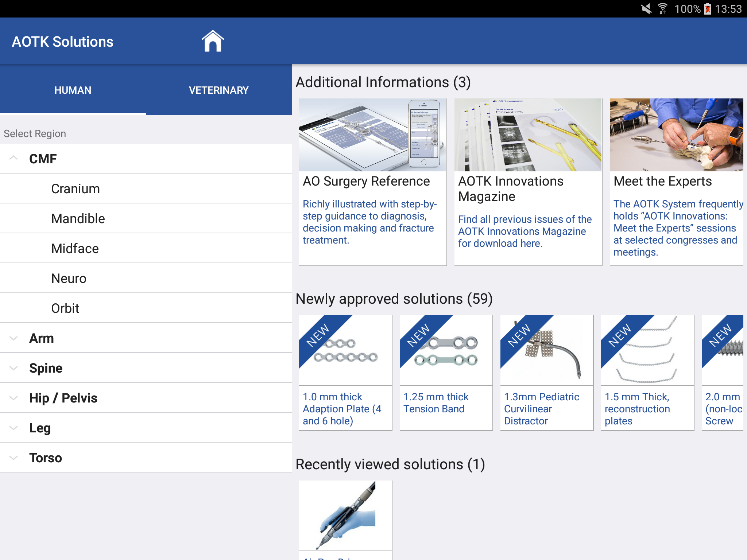Open AO Surgery Reference title
The height and width of the screenshot is (560, 747).
pyautogui.click(x=366, y=181)
